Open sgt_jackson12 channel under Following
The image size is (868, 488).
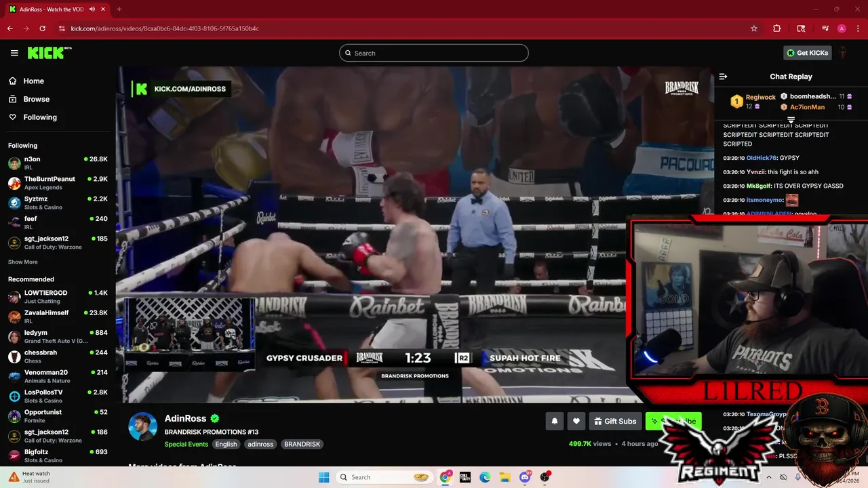(58, 243)
